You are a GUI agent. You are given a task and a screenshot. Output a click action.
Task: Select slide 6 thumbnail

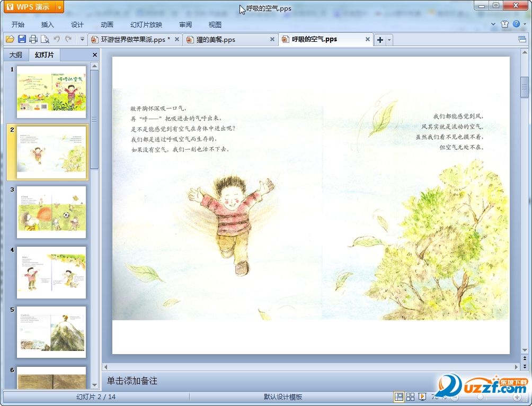[51, 377]
